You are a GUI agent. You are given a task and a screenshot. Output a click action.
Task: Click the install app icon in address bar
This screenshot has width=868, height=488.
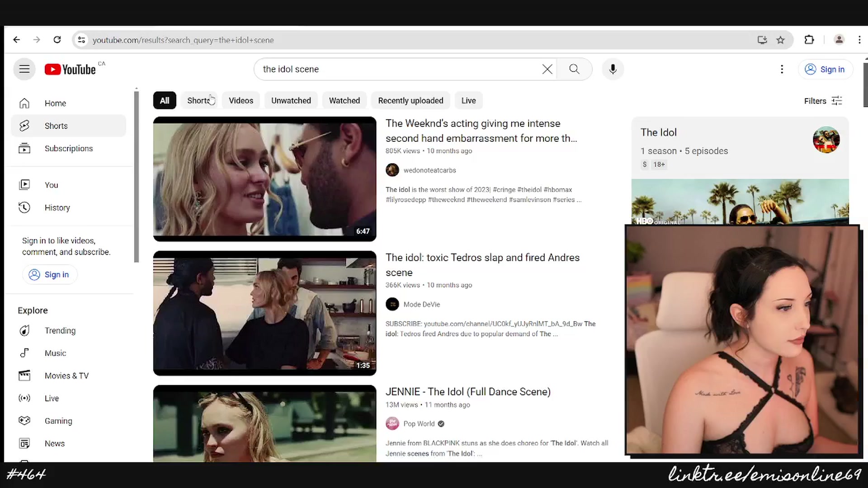pos(762,40)
